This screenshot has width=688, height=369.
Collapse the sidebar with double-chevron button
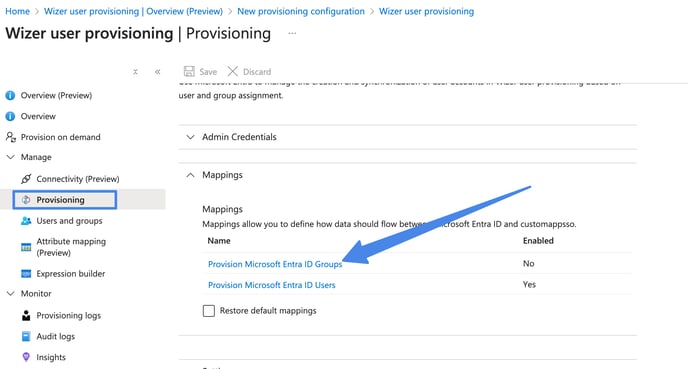coord(158,72)
